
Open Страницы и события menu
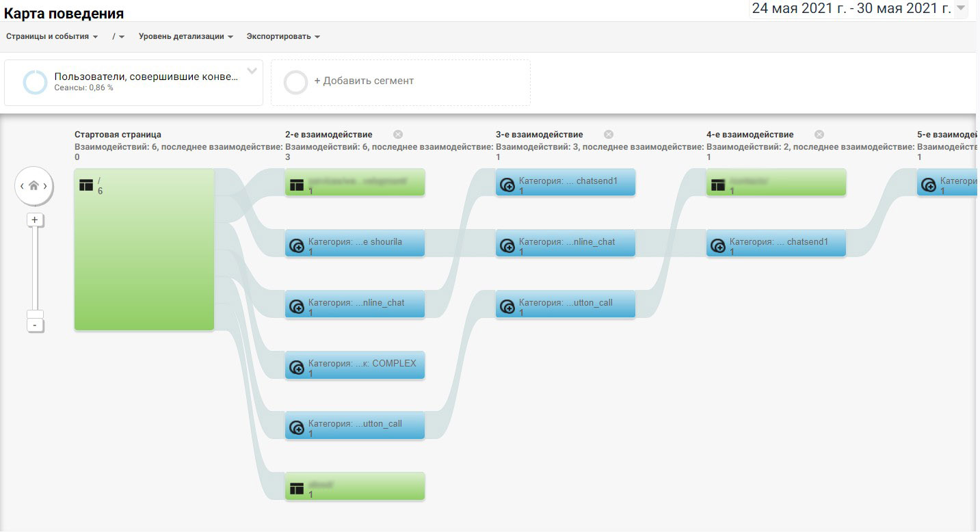[52, 37]
